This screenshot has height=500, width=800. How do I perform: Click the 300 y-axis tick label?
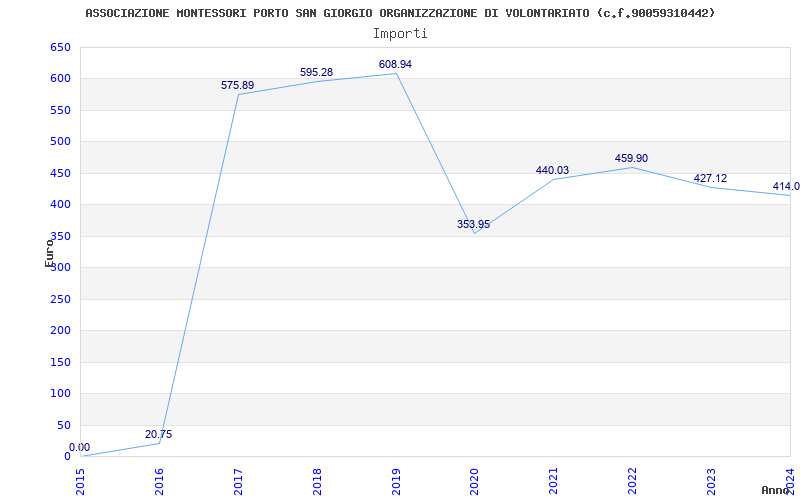[60, 268]
